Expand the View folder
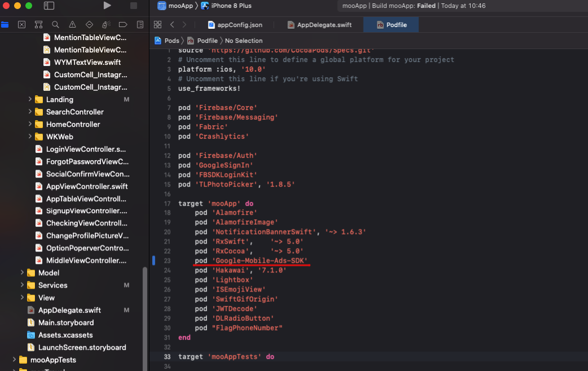The height and width of the screenshot is (371, 588). point(22,298)
